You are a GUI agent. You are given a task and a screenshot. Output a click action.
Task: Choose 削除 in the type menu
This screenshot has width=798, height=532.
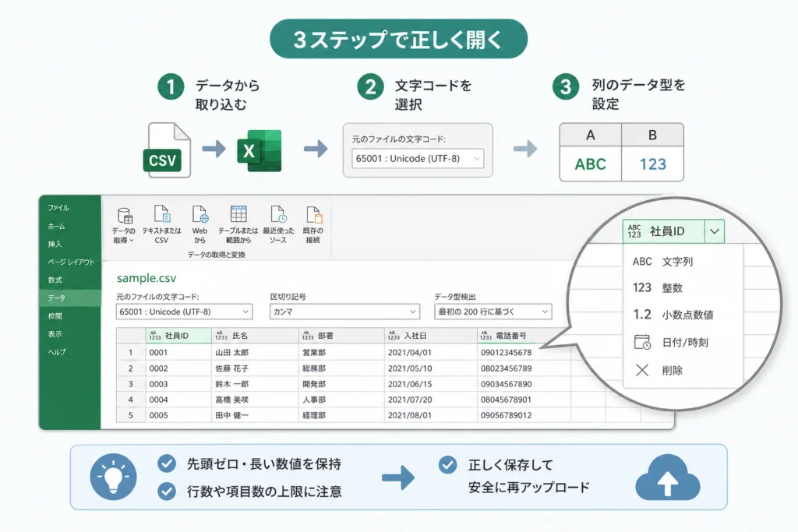(683, 370)
